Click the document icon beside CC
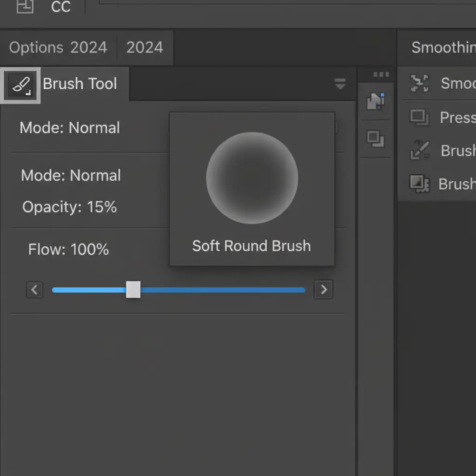 pyautogui.click(x=25, y=7)
